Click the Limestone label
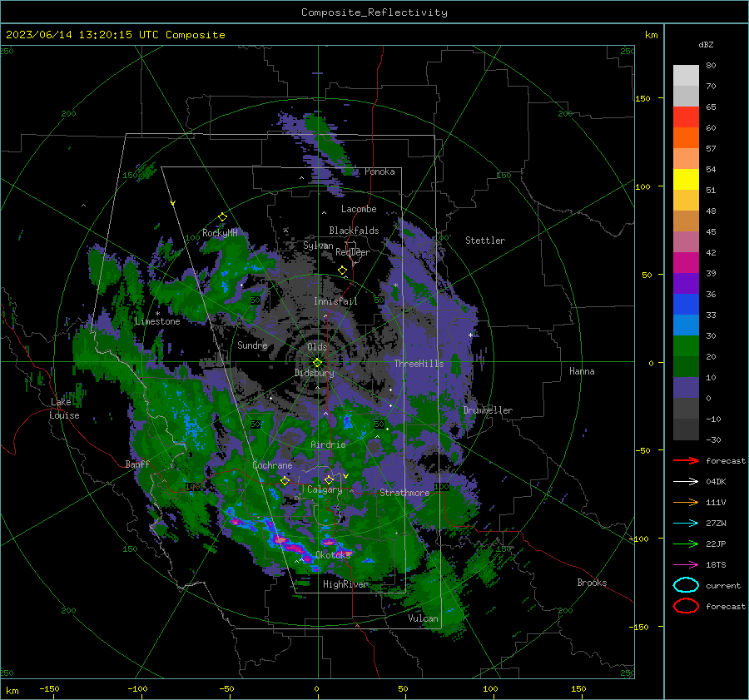 coord(157,321)
